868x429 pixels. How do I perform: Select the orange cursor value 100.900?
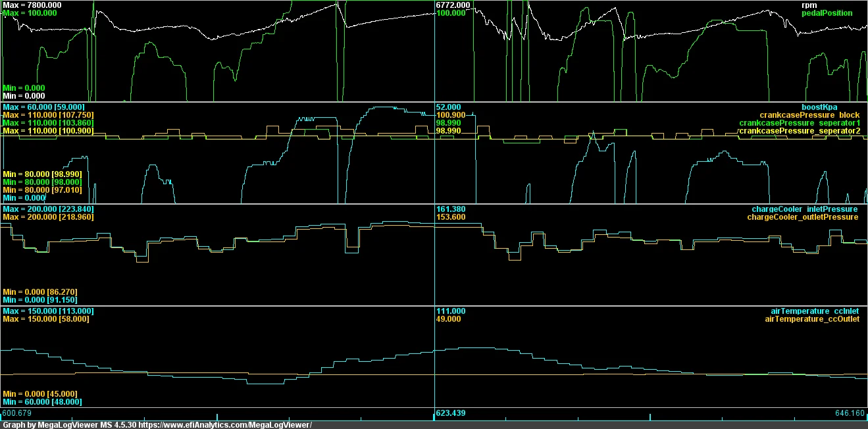[451, 115]
